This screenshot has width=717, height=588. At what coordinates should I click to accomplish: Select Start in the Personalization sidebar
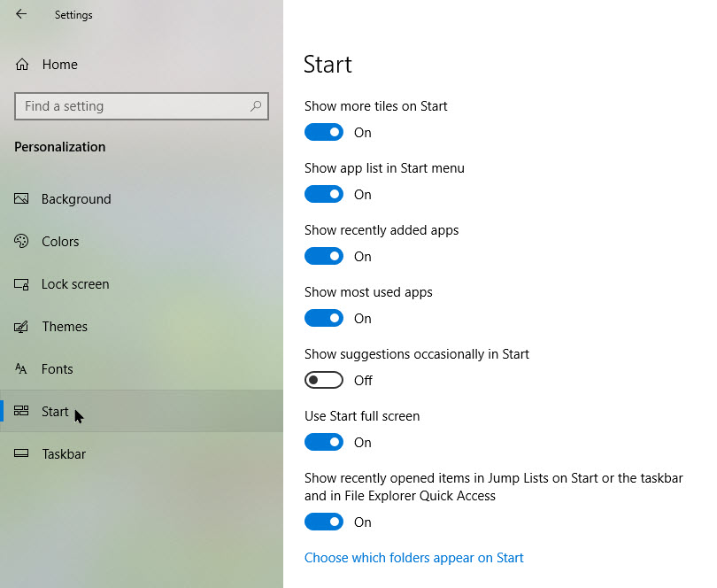tap(55, 411)
